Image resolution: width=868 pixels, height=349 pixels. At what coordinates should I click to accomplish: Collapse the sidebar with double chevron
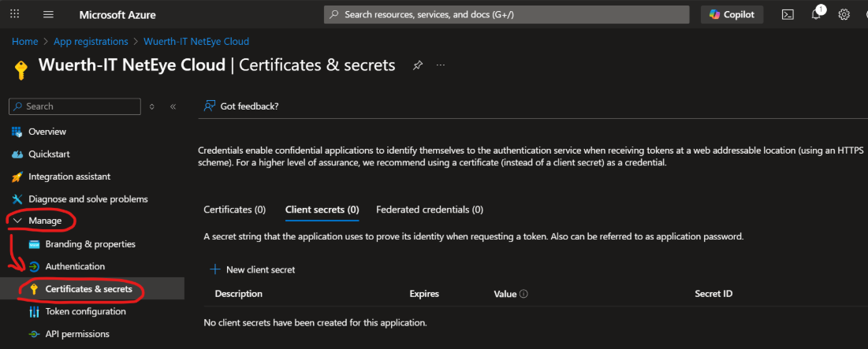[x=173, y=106]
